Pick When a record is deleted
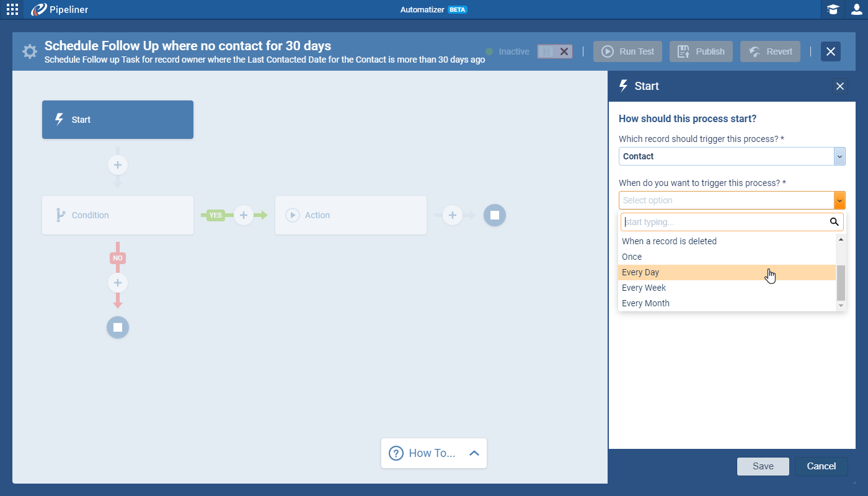The image size is (868, 496). pos(669,241)
